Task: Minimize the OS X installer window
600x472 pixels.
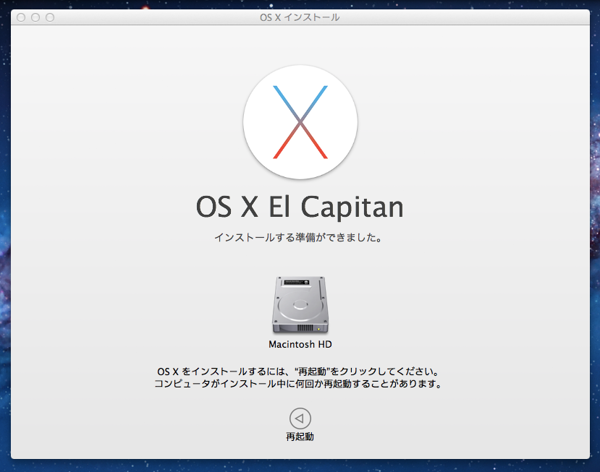Action: coord(36,17)
